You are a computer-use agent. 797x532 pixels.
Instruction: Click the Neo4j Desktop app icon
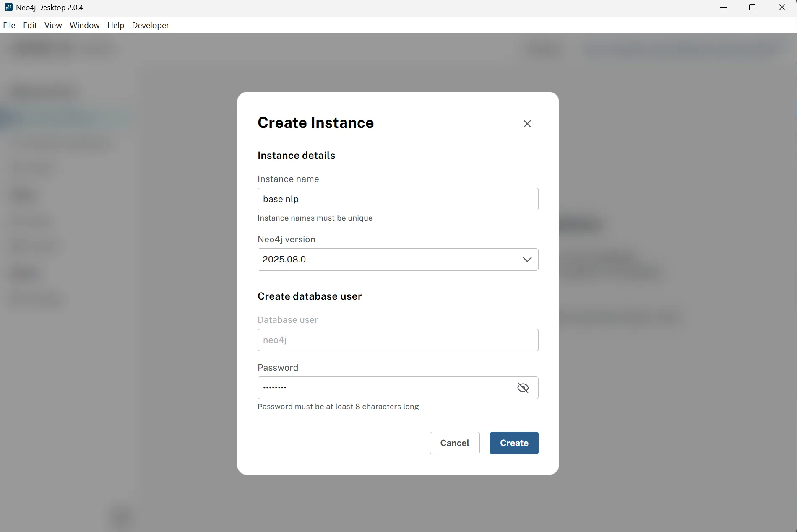point(8,8)
